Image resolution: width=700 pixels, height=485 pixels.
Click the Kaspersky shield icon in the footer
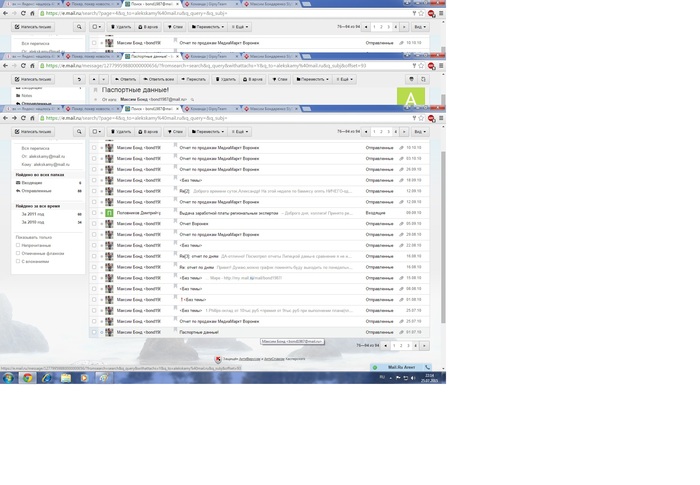coord(218,359)
